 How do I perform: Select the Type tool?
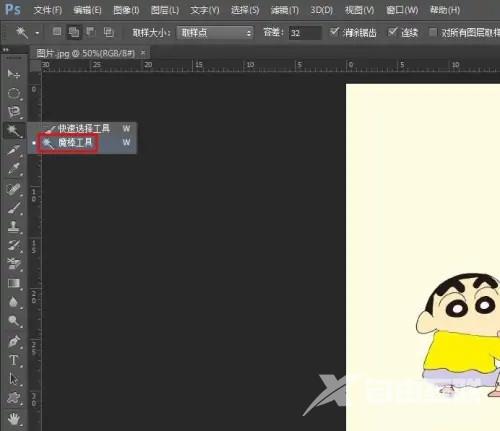(x=14, y=361)
